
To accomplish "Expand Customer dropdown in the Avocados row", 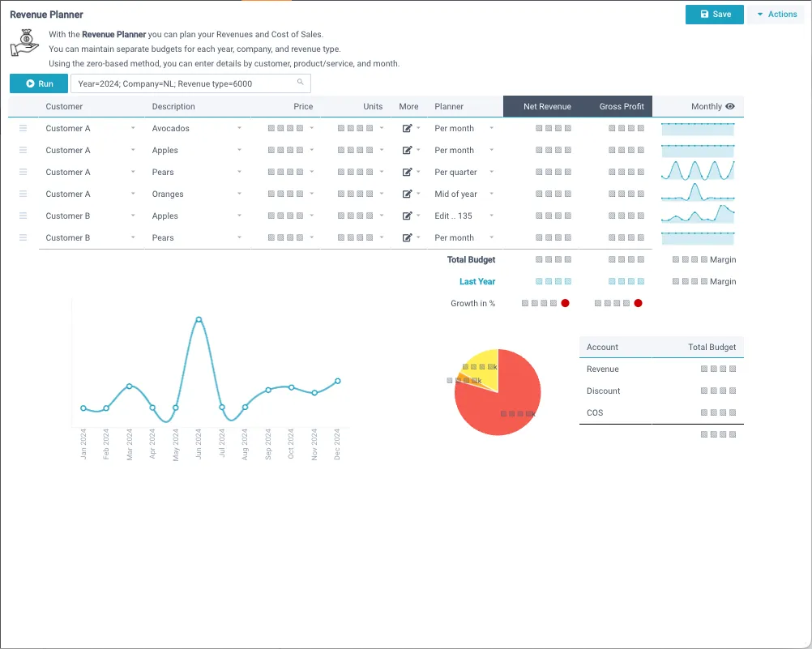I will (133, 128).
